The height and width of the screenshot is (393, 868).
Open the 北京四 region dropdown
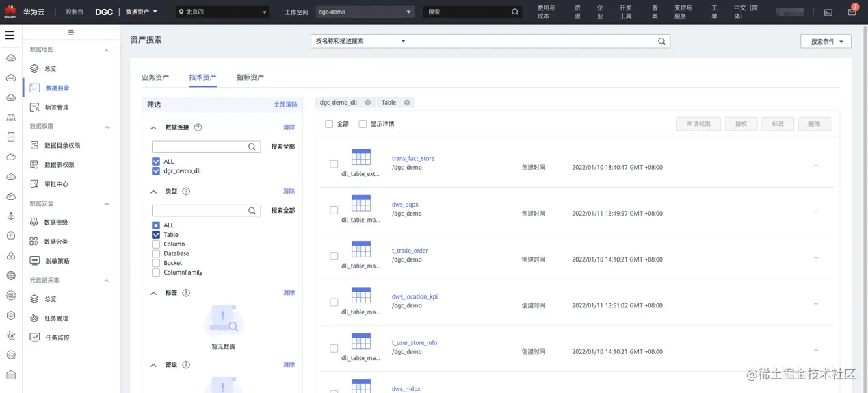[x=223, y=12]
